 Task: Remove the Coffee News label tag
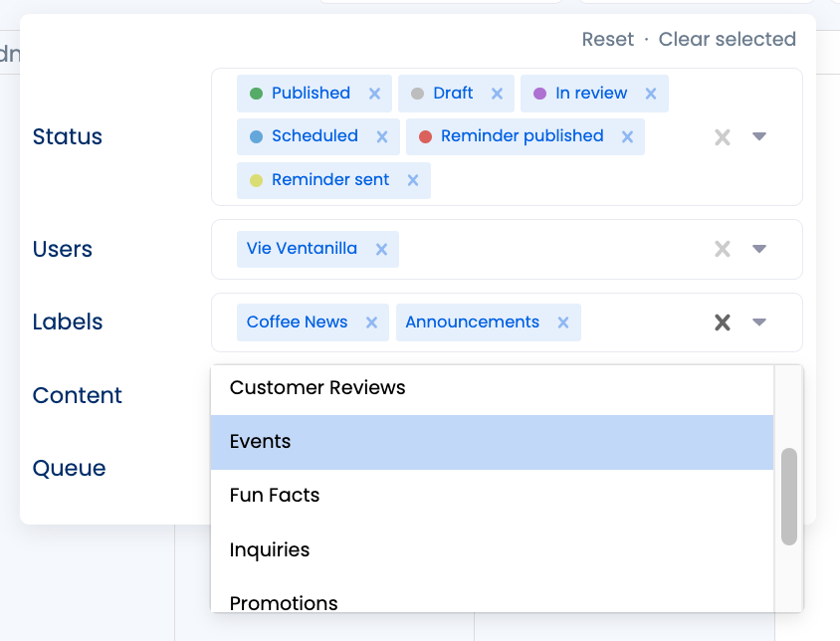372,322
